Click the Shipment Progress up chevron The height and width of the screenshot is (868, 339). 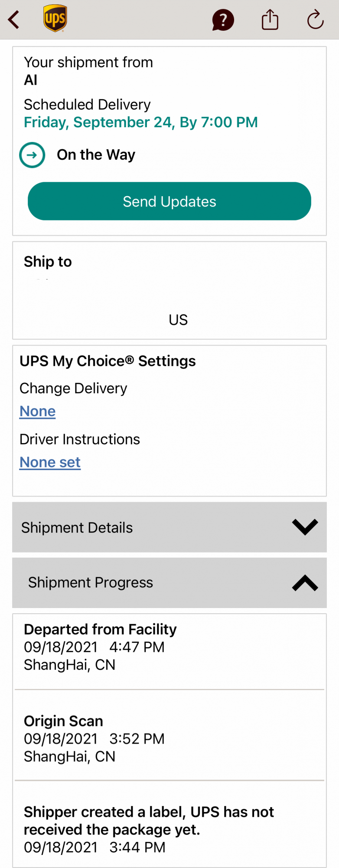[x=305, y=582]
